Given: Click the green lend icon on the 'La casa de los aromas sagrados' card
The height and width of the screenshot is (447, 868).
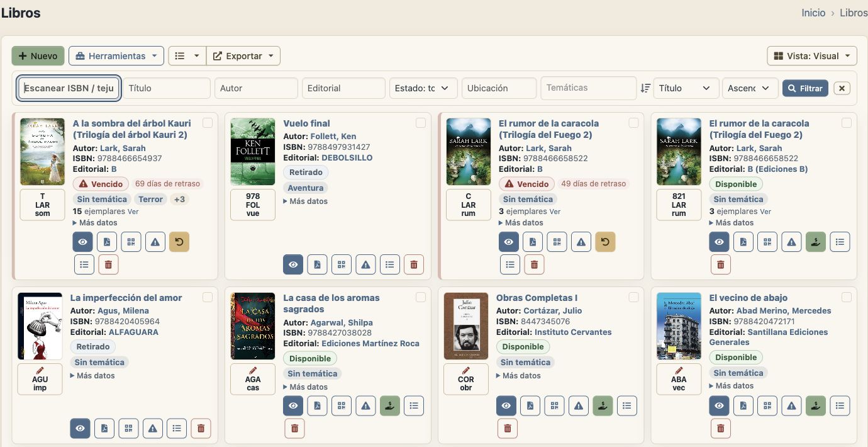Looking at the screenshot, I should tap(390, 406).
